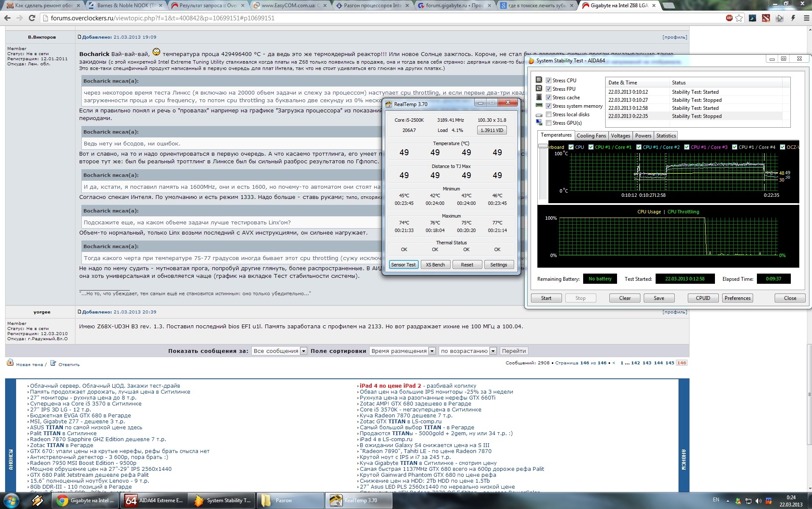
Task: Uncheck the Stress system memory checkbox
Action: tap(548, 106)
